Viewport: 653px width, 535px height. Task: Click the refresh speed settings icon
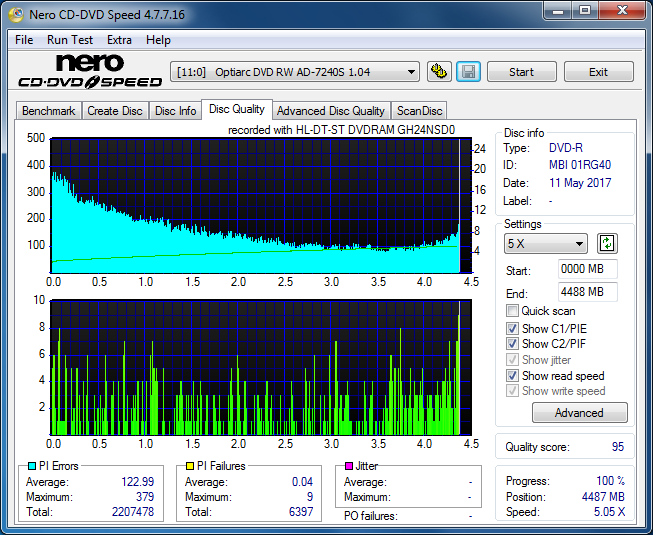[607, 244]
